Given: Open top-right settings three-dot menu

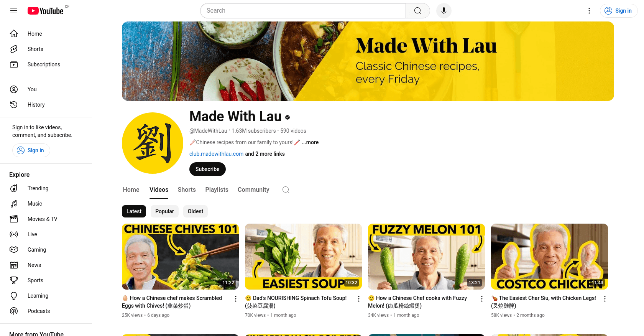Looking at the screenshot, I should click(589, 11).
